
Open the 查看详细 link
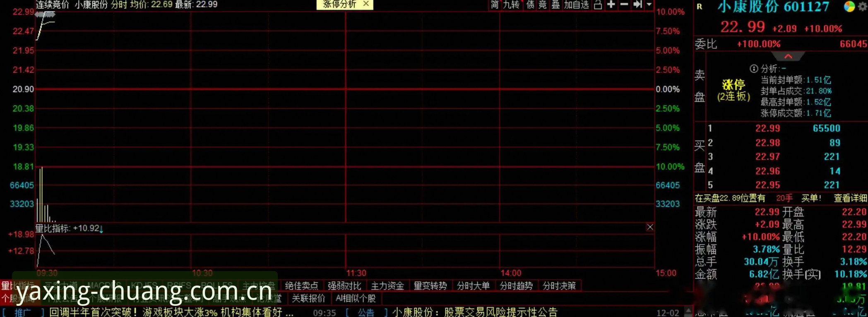(x=850, y=198)
